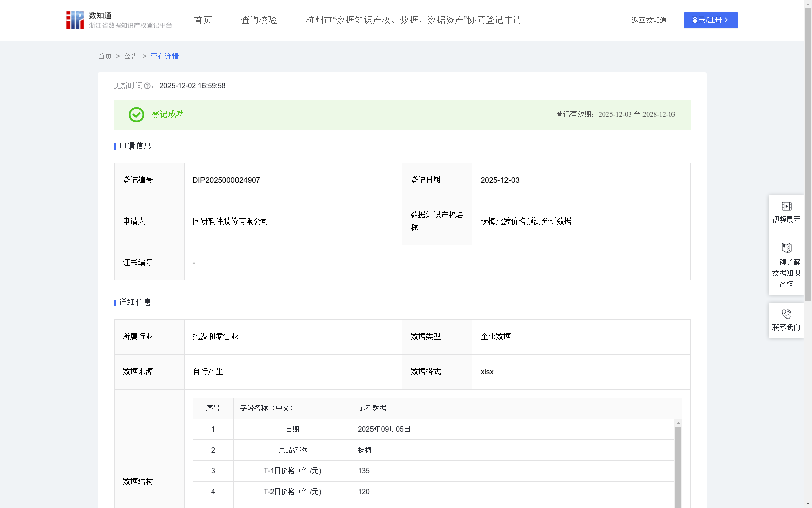Click the 首页 breadcrumb link
This screenshot has height=508, width=812.
[105, 56]
